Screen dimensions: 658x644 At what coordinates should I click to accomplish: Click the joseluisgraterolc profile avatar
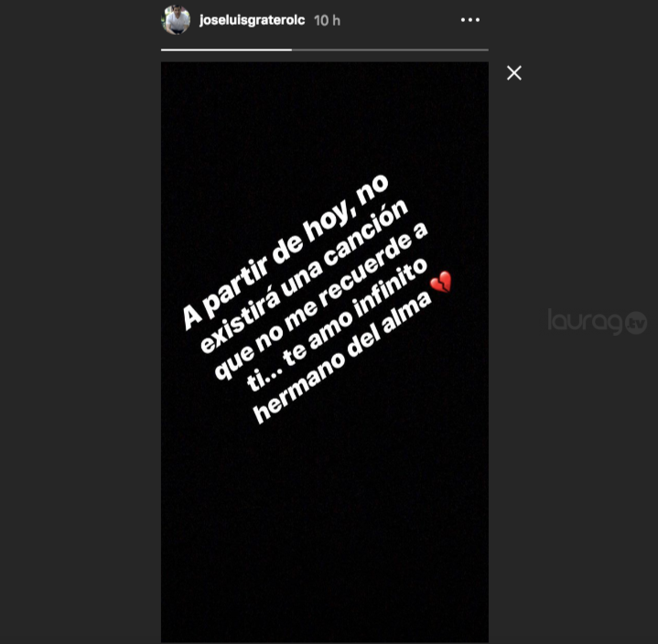click(176, 20)
